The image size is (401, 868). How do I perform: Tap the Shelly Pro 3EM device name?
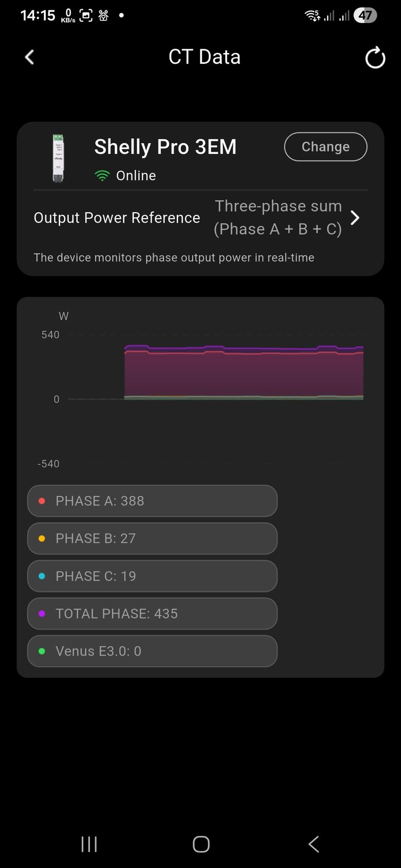(165, 147)
